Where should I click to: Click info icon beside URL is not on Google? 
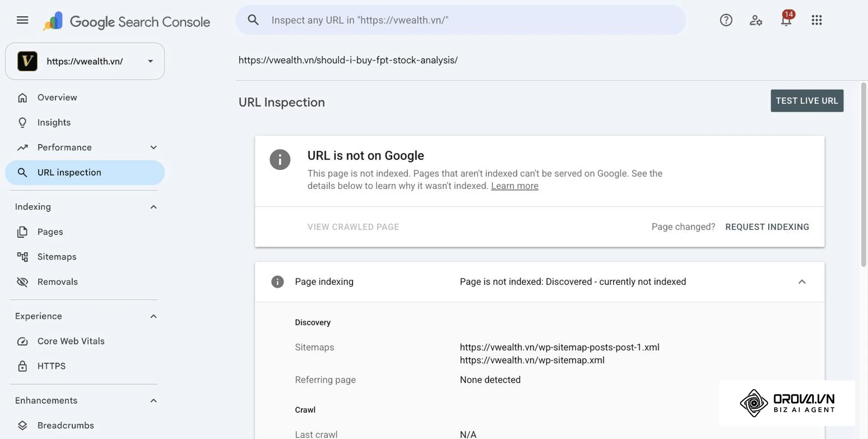[x=280, y=160]
